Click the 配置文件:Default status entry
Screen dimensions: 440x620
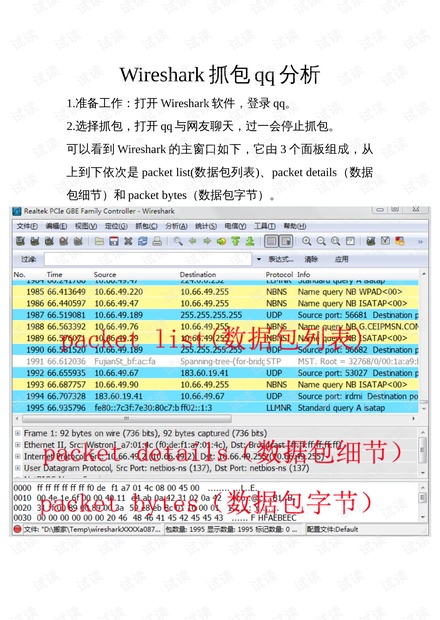(x=332, y=529)
